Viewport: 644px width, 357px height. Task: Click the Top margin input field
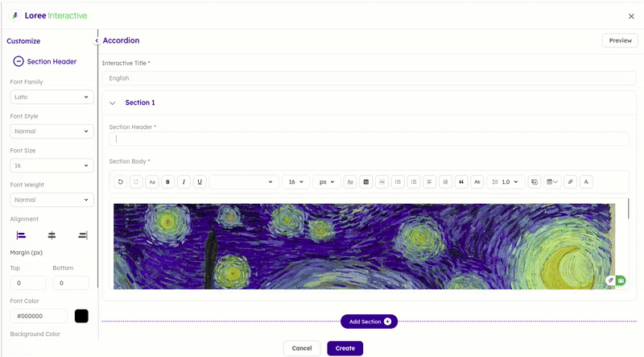(28, 283)
